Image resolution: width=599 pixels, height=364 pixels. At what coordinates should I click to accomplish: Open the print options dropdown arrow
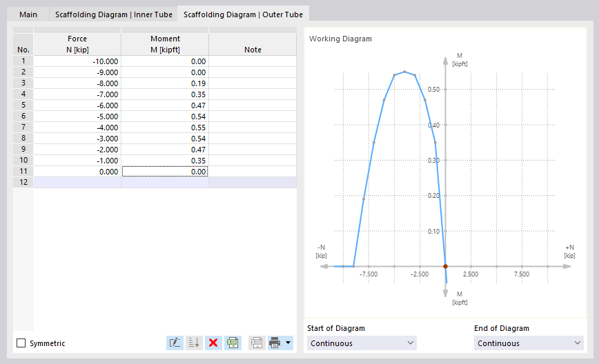288,343
